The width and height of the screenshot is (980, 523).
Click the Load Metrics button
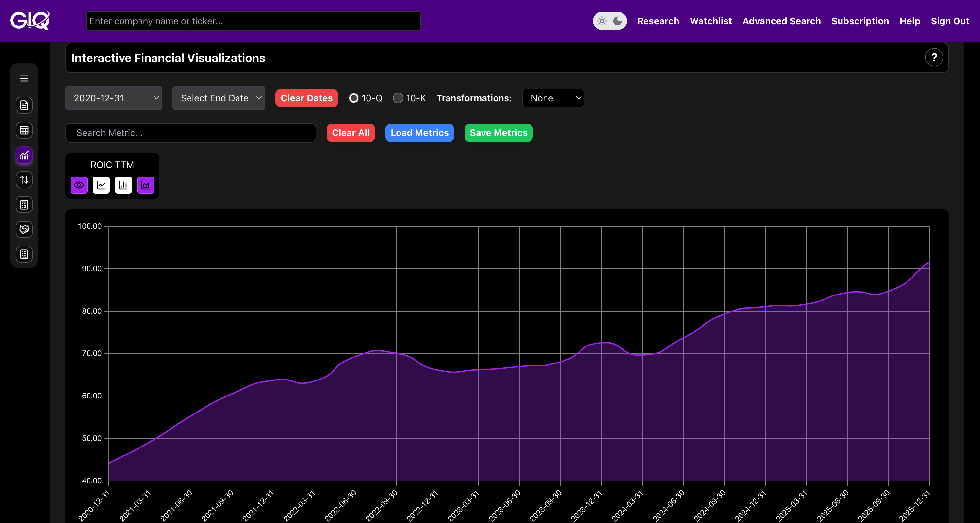419,133
